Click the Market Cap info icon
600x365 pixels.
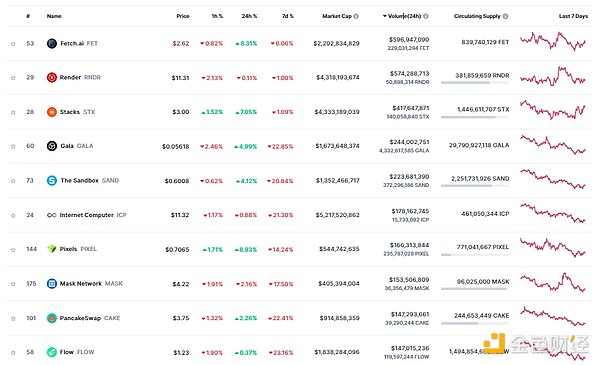(356, 16)
